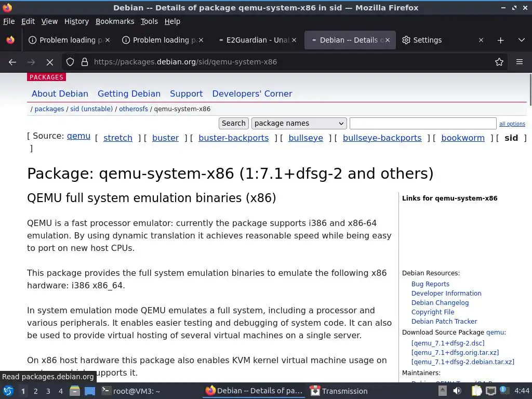Viewport: 532px width, 399px height.
Task: Open Getting Debian link
Action: 129,94
